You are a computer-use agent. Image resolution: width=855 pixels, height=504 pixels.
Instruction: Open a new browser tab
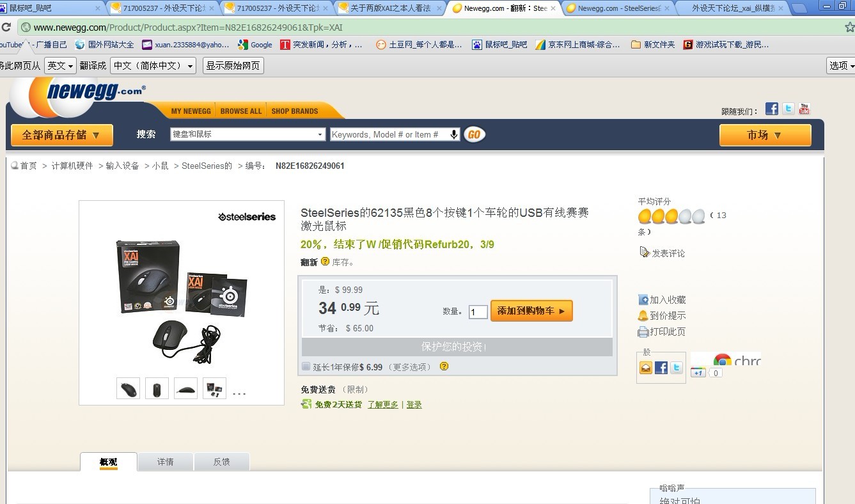(x=799, y=8)
